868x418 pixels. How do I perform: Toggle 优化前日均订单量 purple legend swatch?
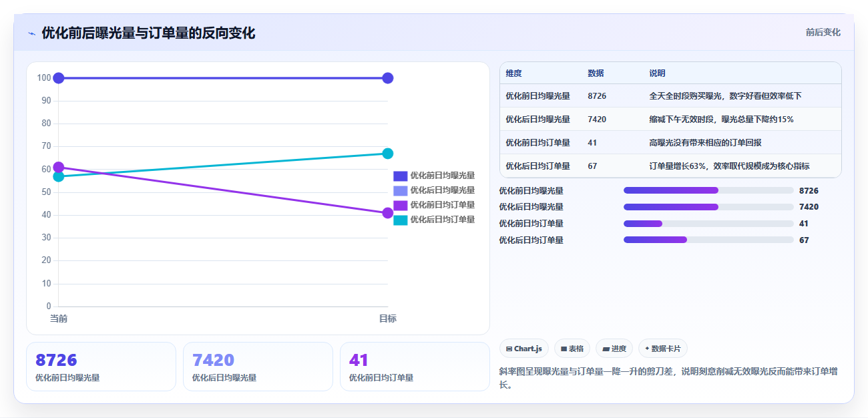click(x=400, y=205)
